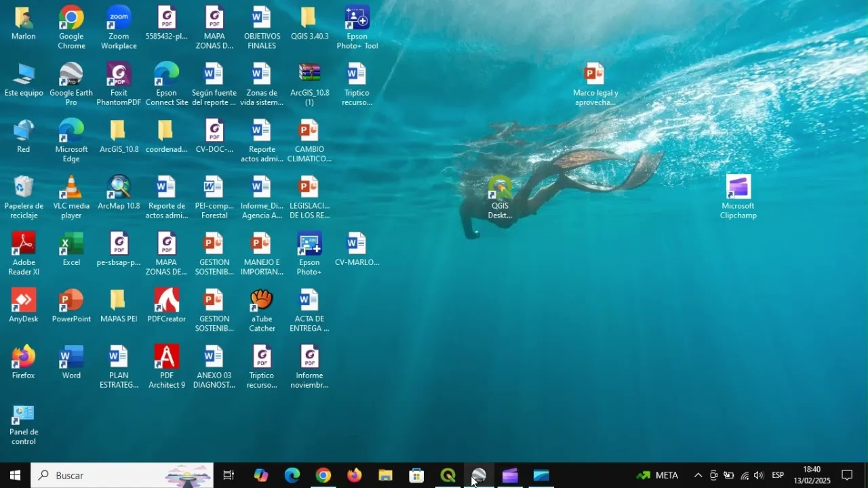Launch Word desktop shortcut
This screenshot has width=868, height=488.
coord(71,362)
